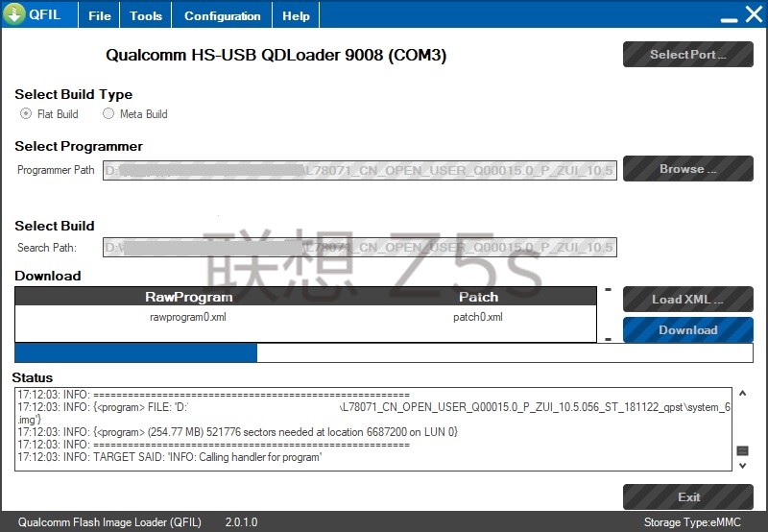Browse for the programmer file
The width and height of the screenshot is (768, 532).
tap(687, 169)
